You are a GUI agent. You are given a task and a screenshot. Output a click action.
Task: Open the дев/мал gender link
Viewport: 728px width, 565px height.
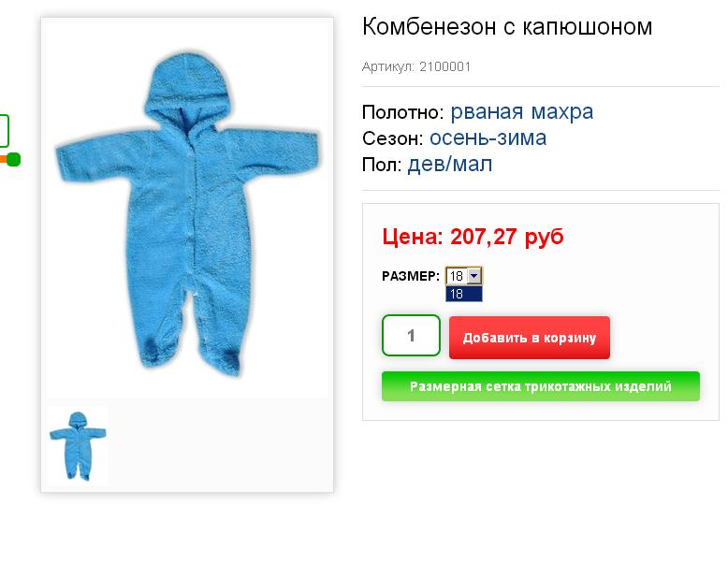[x=450, y=165]
